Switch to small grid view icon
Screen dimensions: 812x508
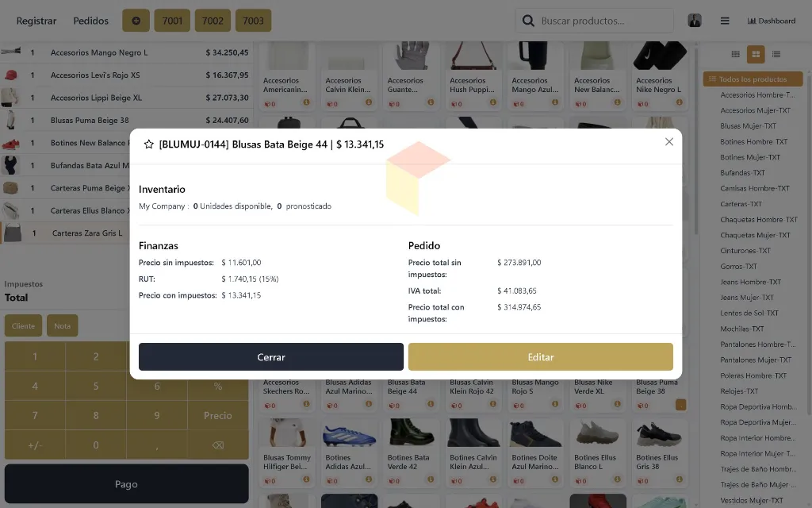735,54
